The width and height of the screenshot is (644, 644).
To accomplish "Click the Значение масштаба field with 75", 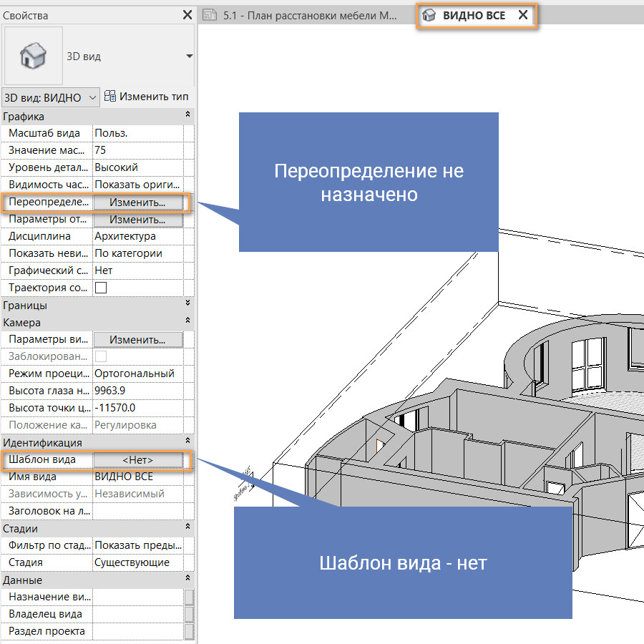I will [138, 150].
